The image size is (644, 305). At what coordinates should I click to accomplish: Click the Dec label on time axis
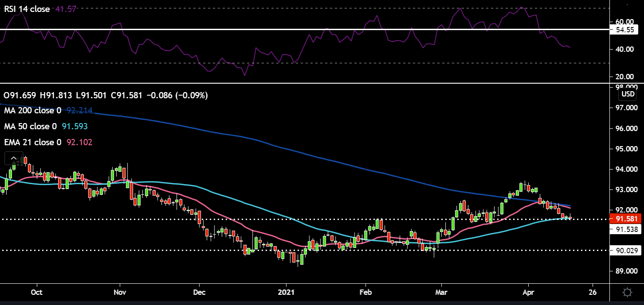click(x=199, y=293)
